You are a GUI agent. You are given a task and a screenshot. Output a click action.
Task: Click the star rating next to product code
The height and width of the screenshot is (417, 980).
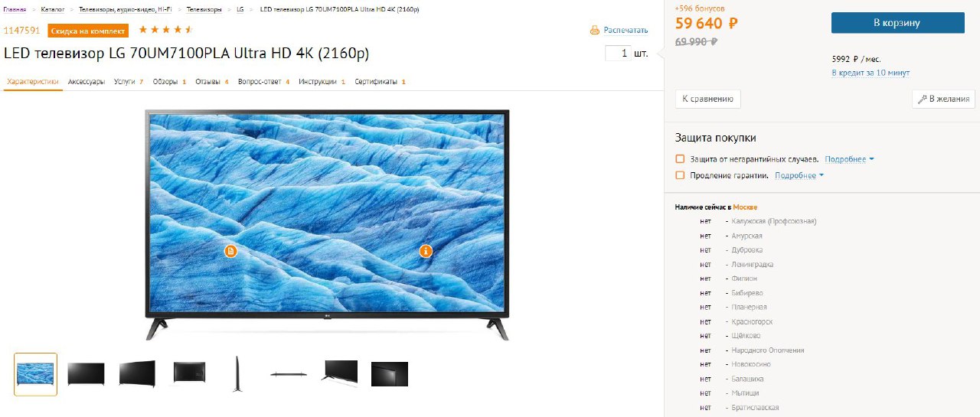pyautogui.click(x=165, y=31)
